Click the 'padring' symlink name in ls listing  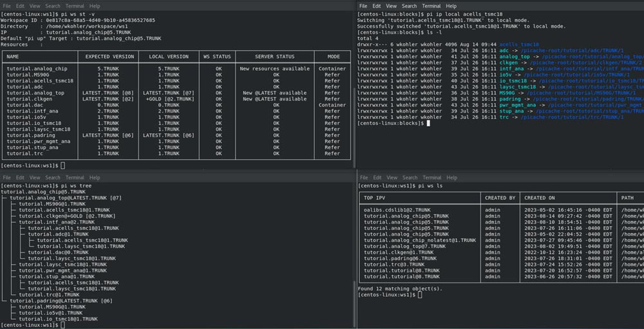pyautogui.click(x=511, y=99)
